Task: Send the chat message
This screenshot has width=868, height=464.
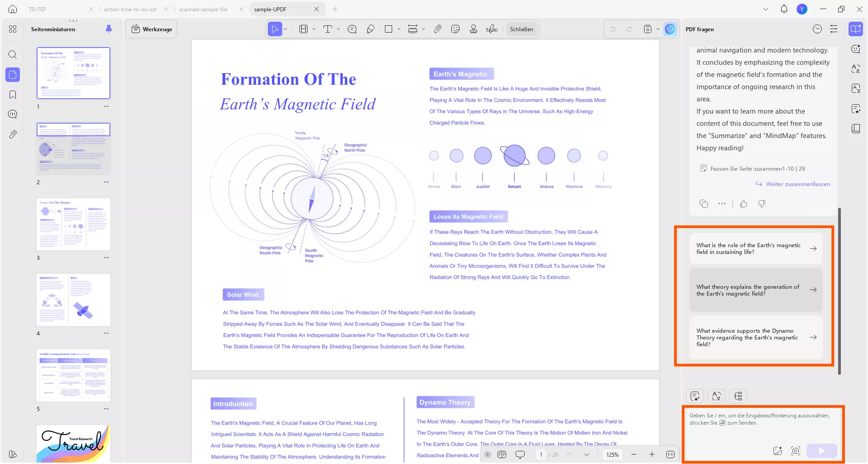Action: tap(822, 451)
